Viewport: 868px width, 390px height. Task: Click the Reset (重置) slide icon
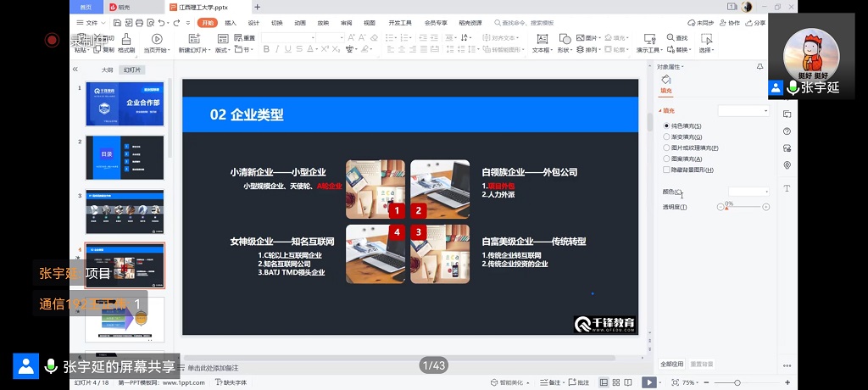point(245,37)
